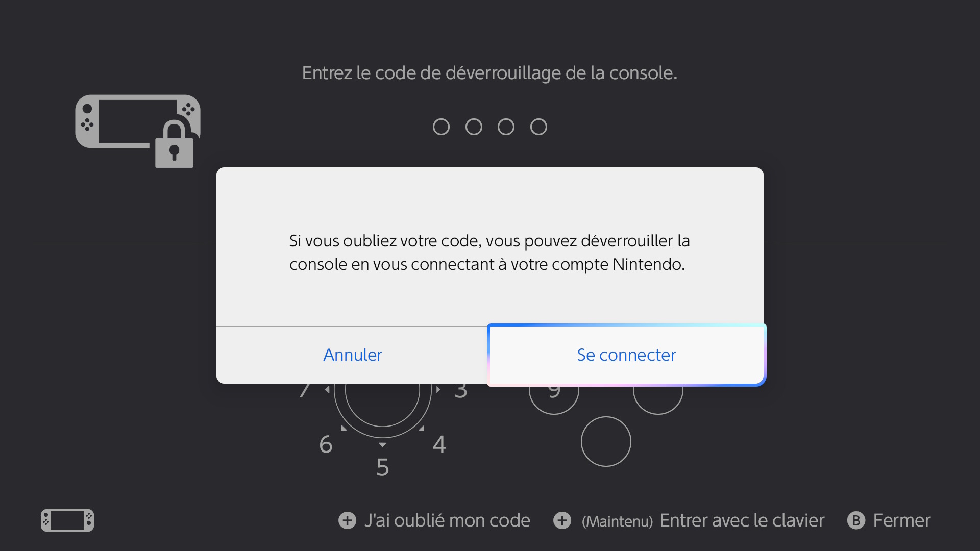Click the B button icon next to Fermer
The image size is (980, 551).
[x=856, y=520]
